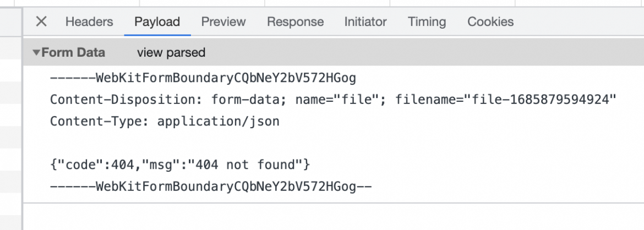Click the Form Data section heading
Viewport: 644px width, 230px height.
point(73,53)
